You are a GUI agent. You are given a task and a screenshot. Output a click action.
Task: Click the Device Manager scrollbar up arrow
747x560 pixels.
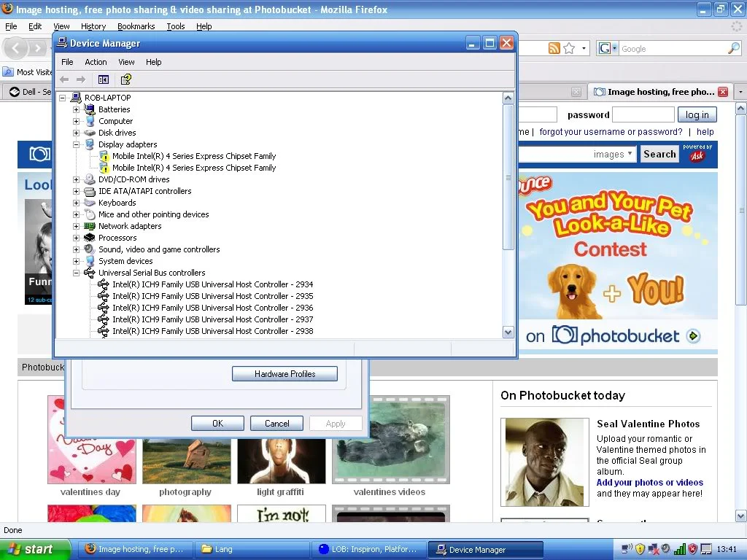click(x=508, y=98)
